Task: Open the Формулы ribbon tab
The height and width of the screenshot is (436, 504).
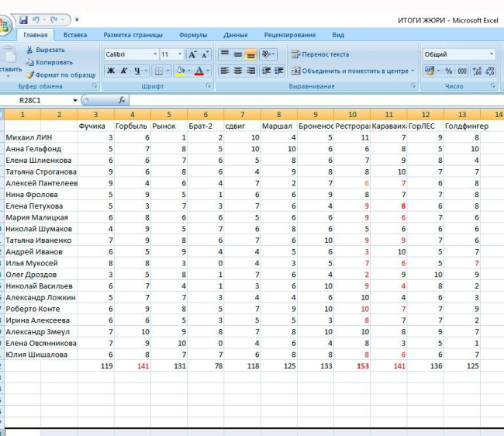Action: [x=192, y=35]
